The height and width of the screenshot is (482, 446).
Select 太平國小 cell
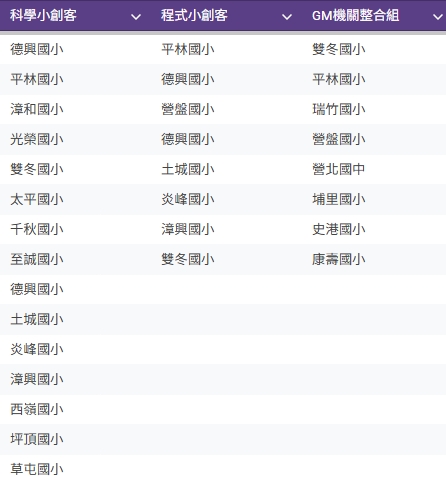(37, 199)
